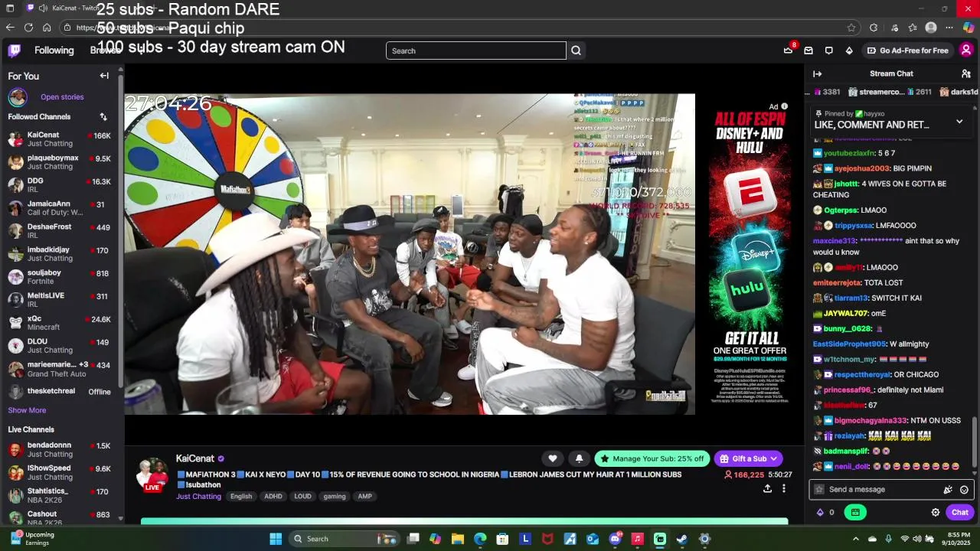Select the ADHD tag
The image size is (980, 551).
coord(273,496)
